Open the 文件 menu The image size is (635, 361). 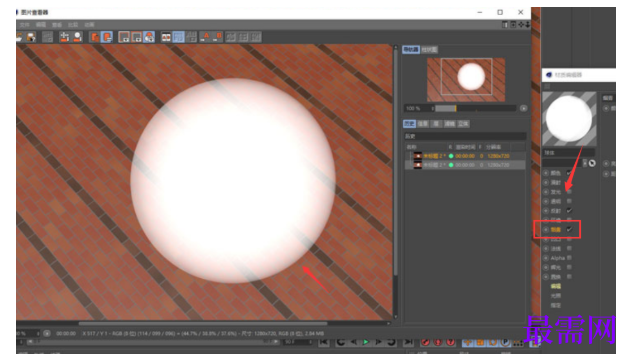click(24, 25)
